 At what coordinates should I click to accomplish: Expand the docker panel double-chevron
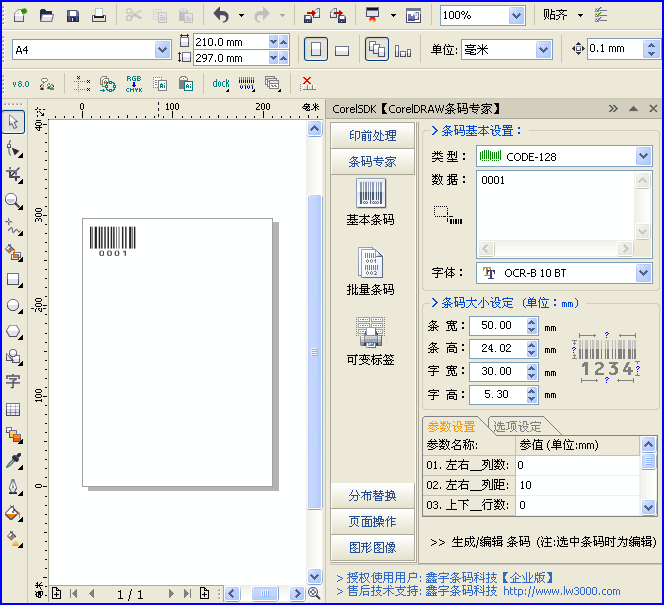[x=613, y=109]
